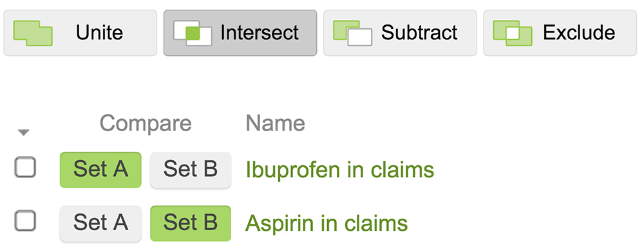The image size is (644, 252).
Task: Pick the Exclude operation label
Action: pos(579,33)
